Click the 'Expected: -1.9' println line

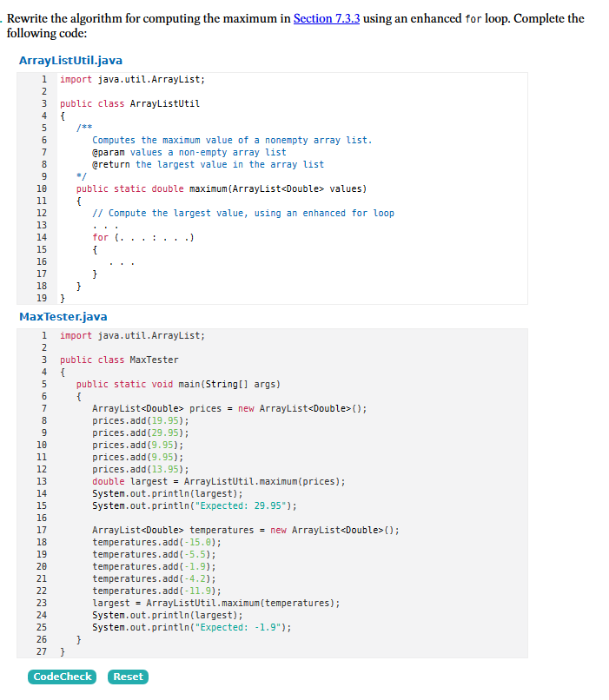191,627
